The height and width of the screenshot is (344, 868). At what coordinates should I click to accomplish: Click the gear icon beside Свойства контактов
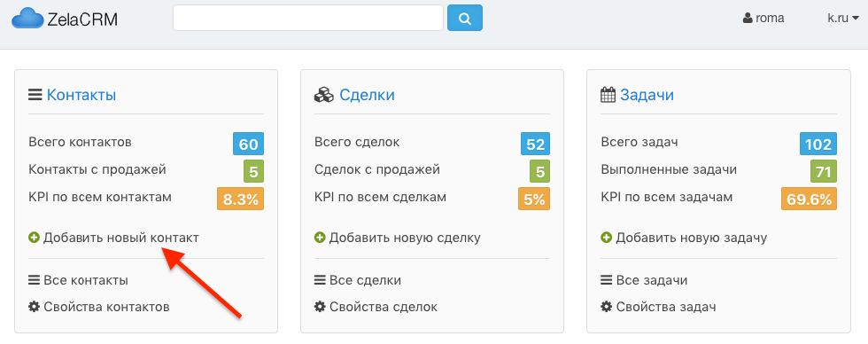[x=34, y=307]
